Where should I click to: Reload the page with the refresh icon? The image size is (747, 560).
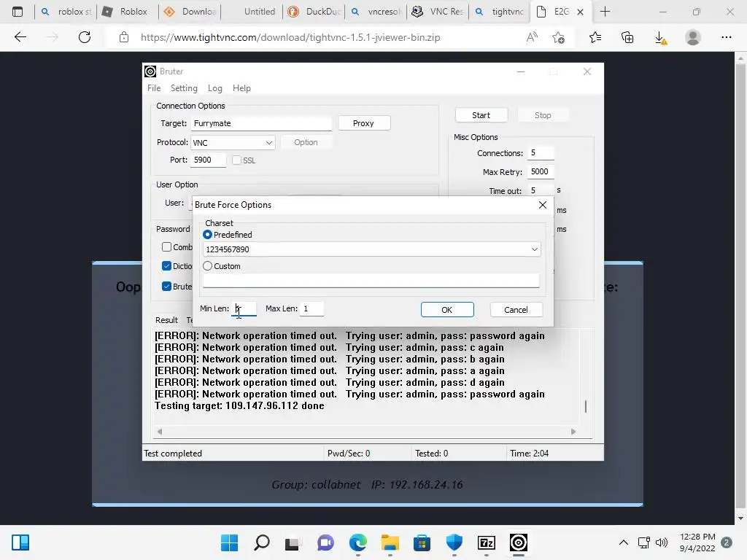click(x=85, y=37)
